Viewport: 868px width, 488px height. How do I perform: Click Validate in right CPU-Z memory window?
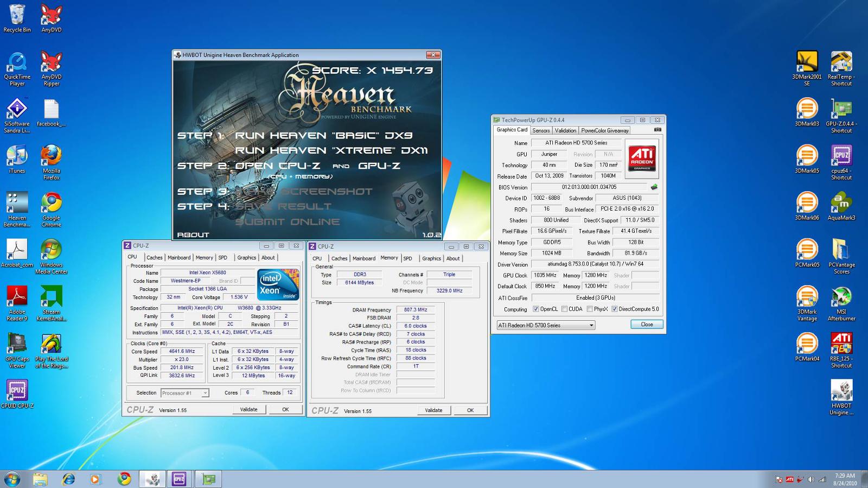[433, 410]
